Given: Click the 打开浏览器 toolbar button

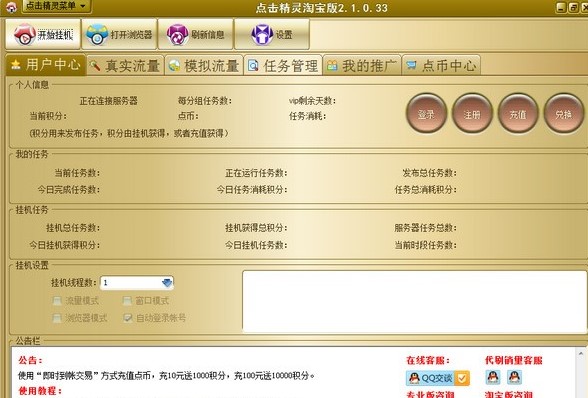Looking at the screenshot, I should 119,35.
